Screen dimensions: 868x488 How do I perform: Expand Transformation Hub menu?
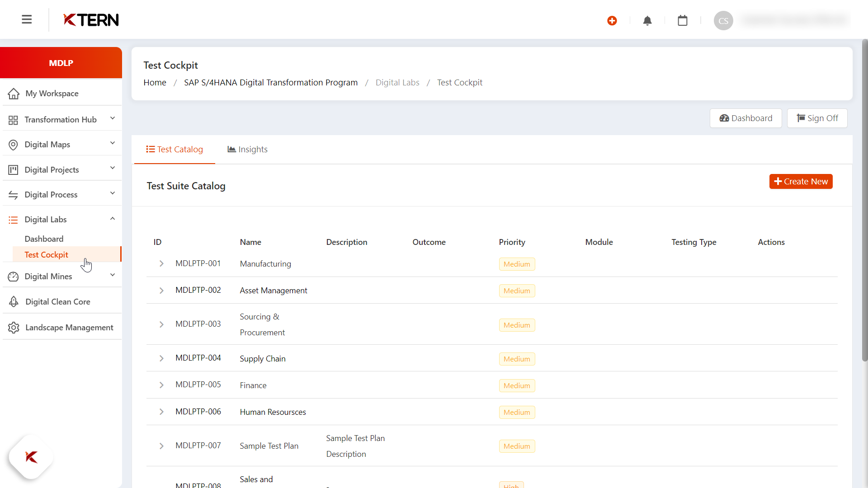pyautogui.click(x=113, y=118)
